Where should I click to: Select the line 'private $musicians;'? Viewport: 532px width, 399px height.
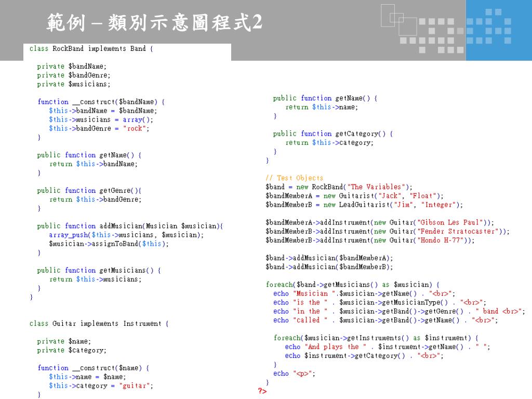[x=74, y=84]
